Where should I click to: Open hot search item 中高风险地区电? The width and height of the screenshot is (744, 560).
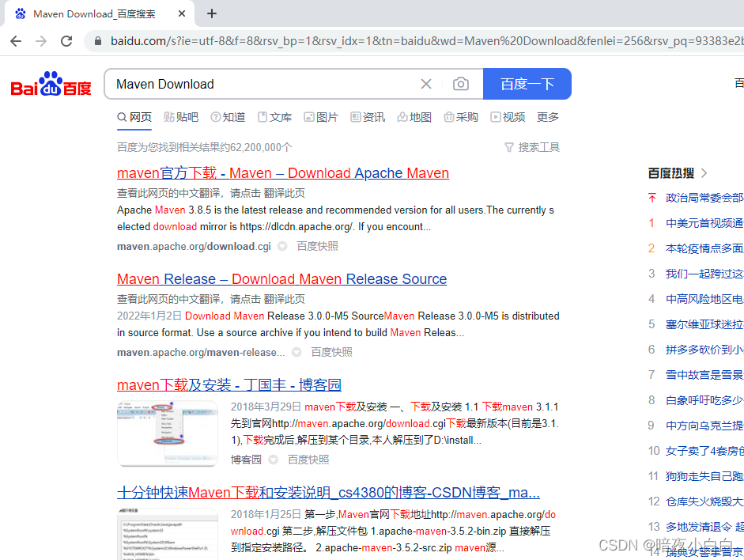click(x=704, y=299)
